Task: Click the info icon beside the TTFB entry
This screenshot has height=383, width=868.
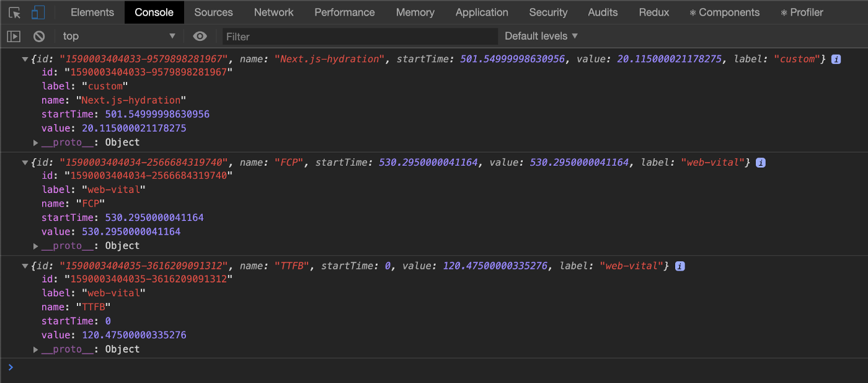Action: coord(680,266)
